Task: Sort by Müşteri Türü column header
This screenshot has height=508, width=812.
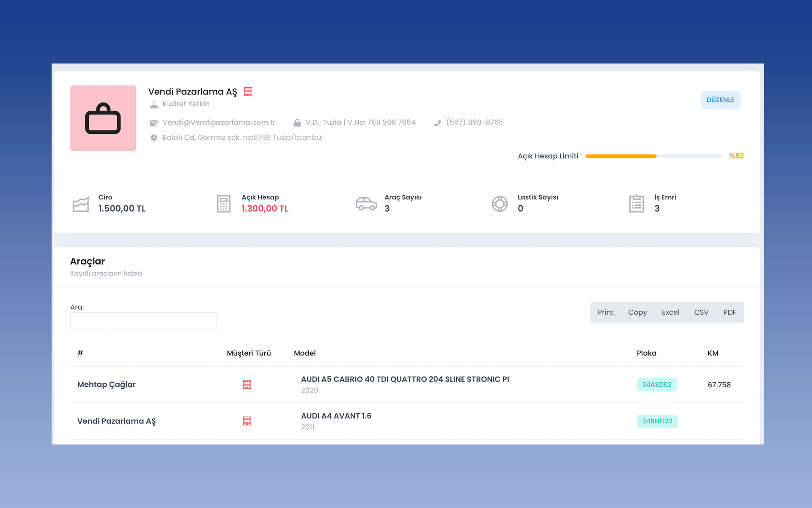Action: tap(249, 353)
